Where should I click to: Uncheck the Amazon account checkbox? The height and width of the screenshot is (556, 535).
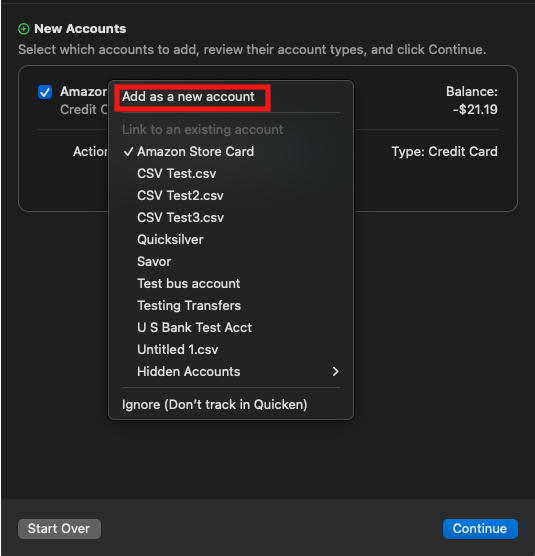[45, 92]
